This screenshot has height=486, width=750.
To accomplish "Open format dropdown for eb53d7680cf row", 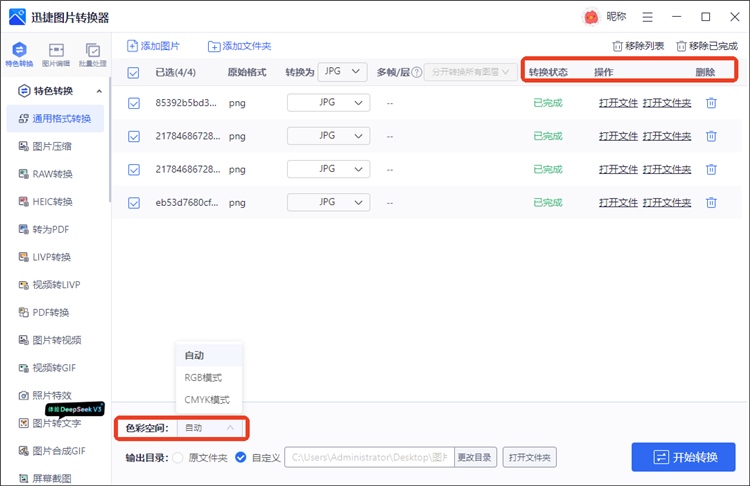I will tap(329, 202).
